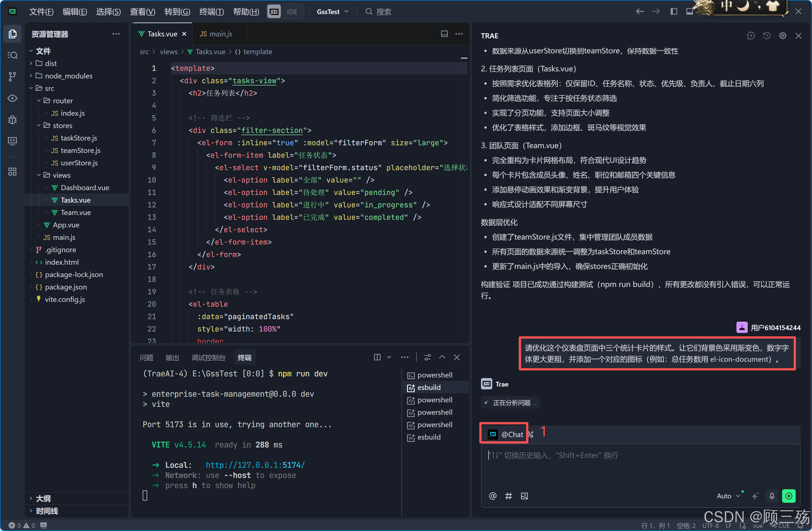Expand the node_modules folder

68,76
